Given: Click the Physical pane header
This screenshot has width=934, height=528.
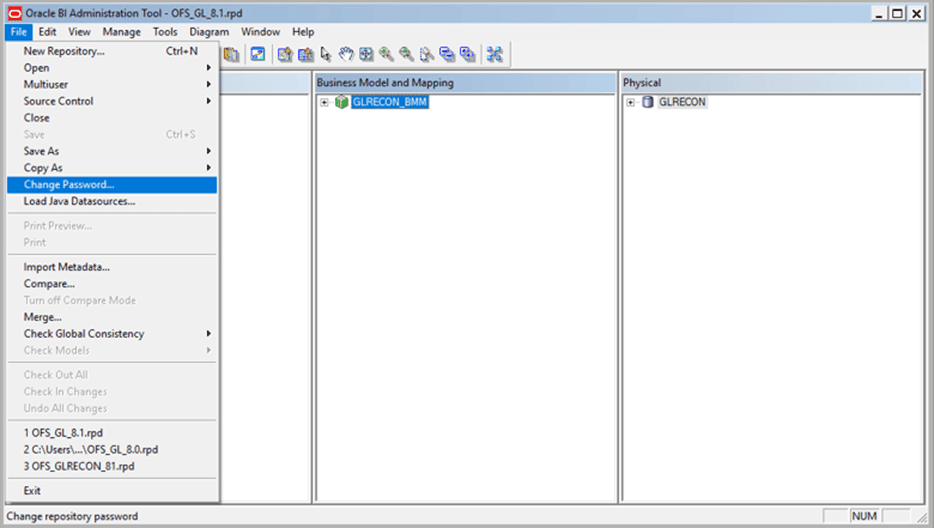Looking at the screenshot, I should 771,83.
